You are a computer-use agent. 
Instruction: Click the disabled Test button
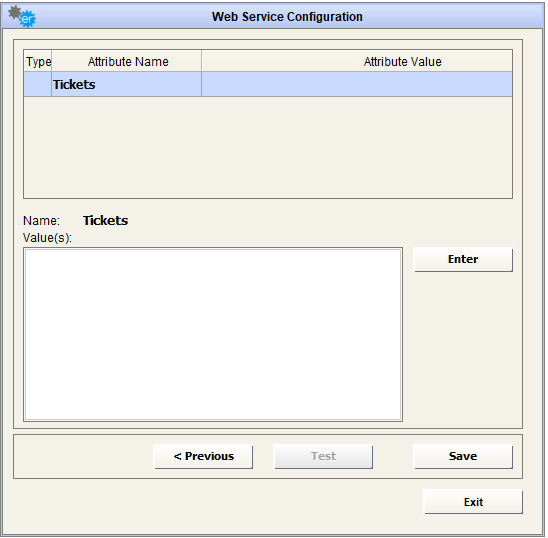(323, 456)
